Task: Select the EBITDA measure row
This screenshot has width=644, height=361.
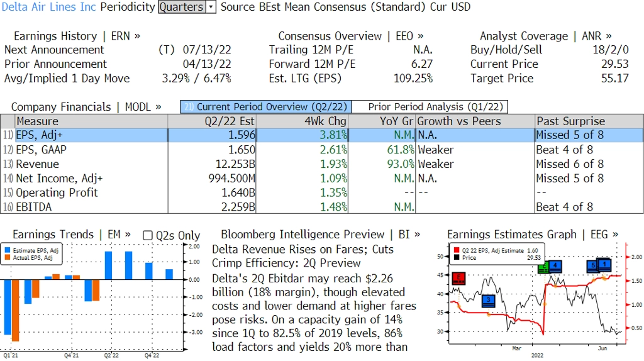Action: [322, 207]
